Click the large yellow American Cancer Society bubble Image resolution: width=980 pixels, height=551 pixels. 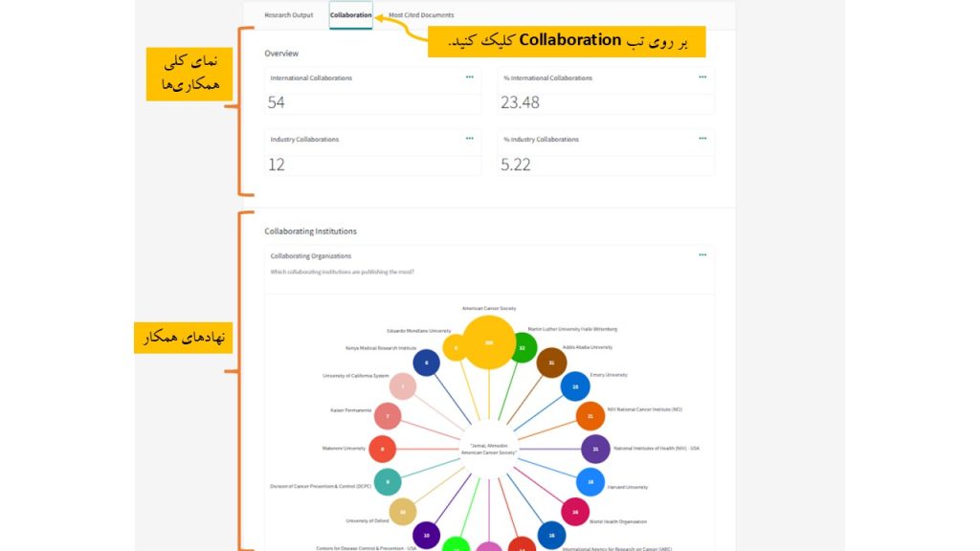[x=489, y=342]
